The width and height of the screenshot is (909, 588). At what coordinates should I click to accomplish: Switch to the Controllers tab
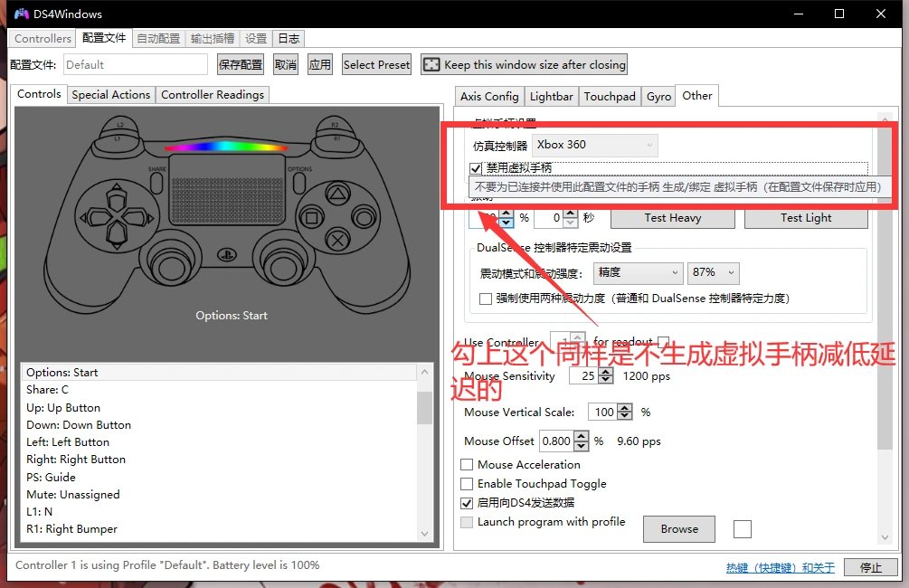pos(43,38)
